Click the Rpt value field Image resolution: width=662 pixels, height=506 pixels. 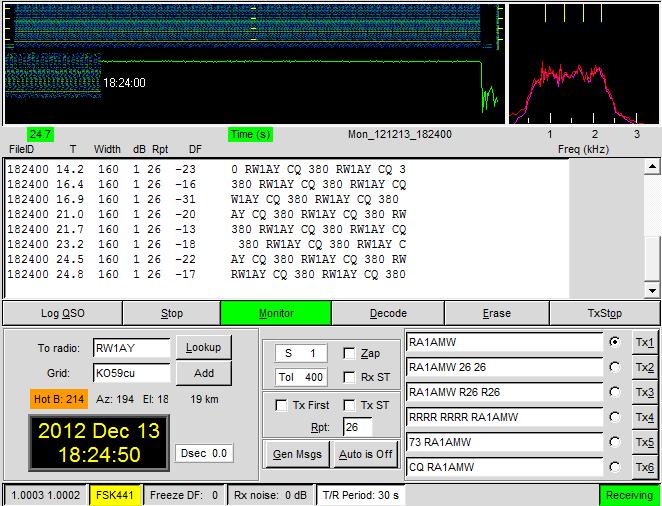pyautogui.click(x=358, y=427)
